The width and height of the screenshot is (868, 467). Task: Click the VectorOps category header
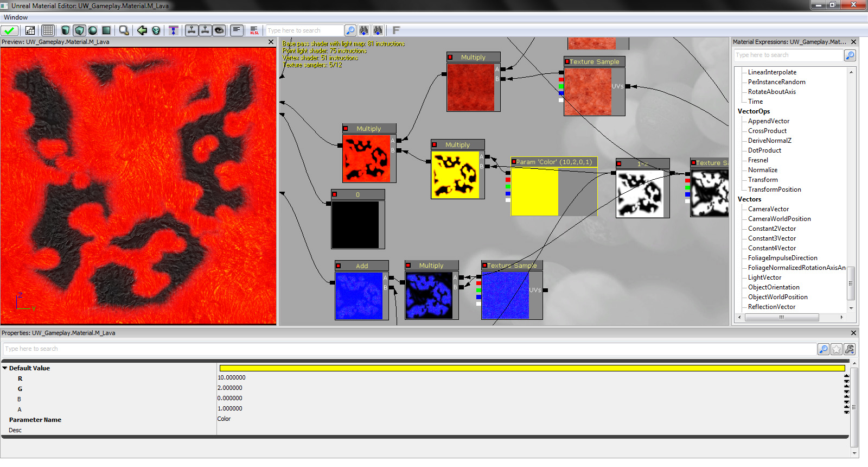754,111
